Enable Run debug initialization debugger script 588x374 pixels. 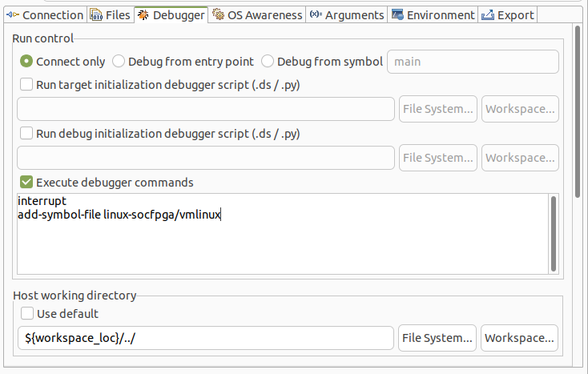(26, 133)
